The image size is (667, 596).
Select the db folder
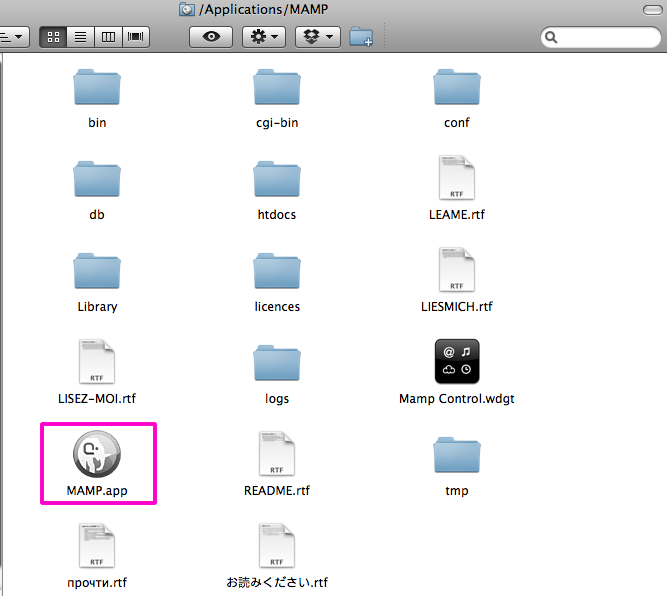(97, 179)
